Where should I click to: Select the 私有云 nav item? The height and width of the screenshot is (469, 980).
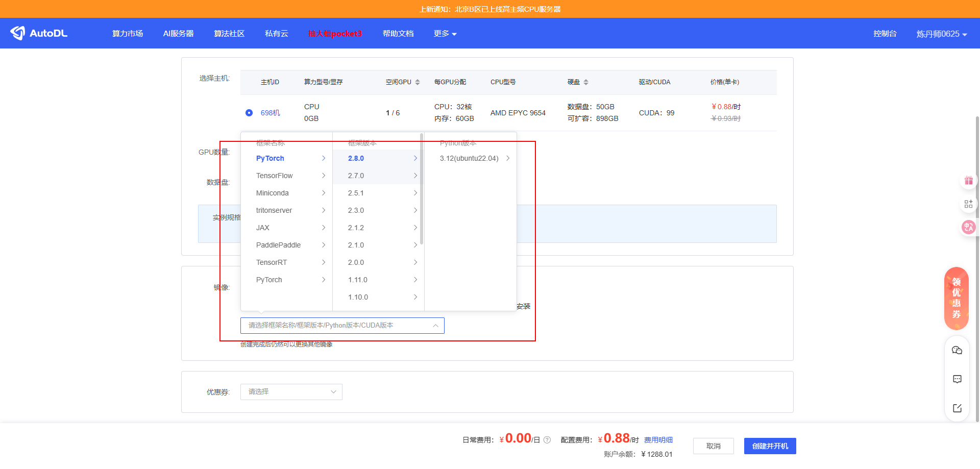pos(277,33)
